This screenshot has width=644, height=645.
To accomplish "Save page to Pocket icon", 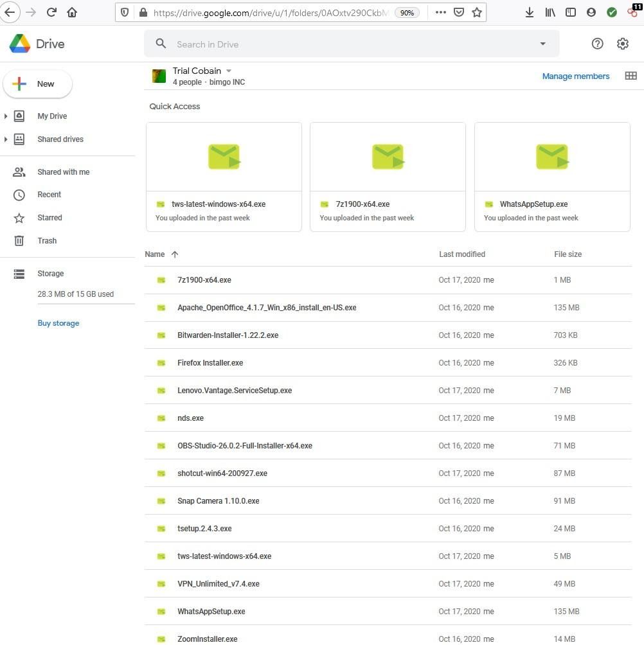I will pos(459,12).
